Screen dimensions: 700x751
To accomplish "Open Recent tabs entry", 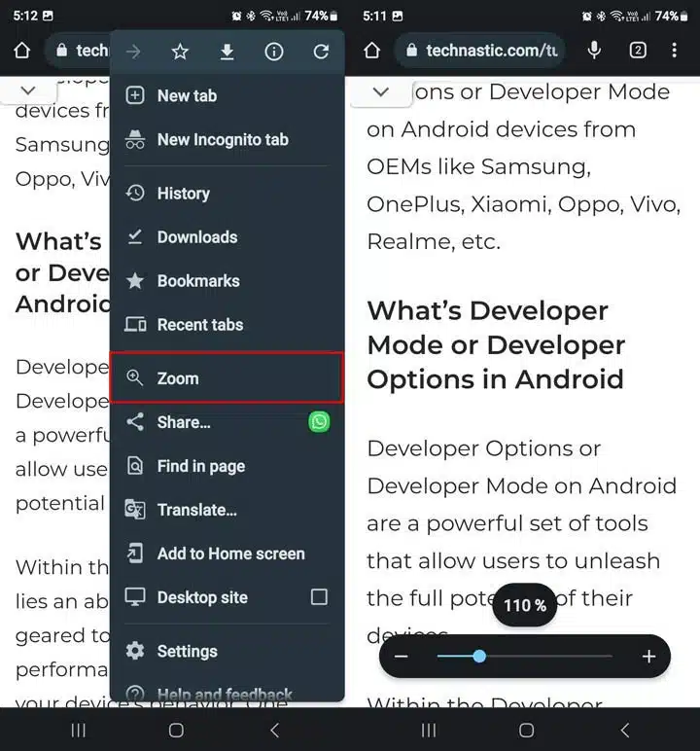I will click(x=227, y=325).
